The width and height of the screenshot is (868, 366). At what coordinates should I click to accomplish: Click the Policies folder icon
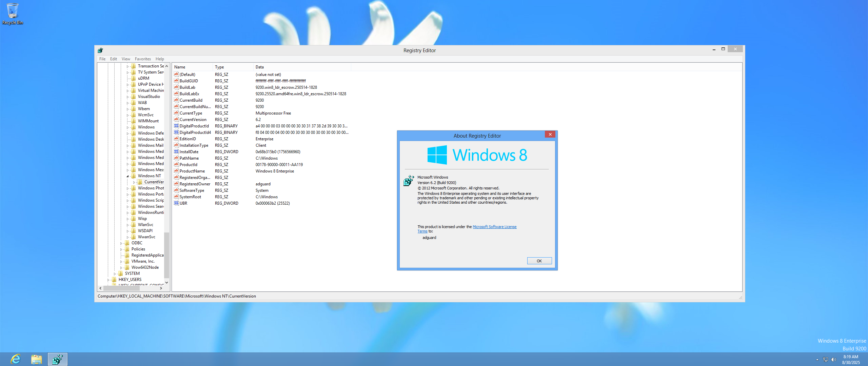pyautogui.click(x=127, y=249)
